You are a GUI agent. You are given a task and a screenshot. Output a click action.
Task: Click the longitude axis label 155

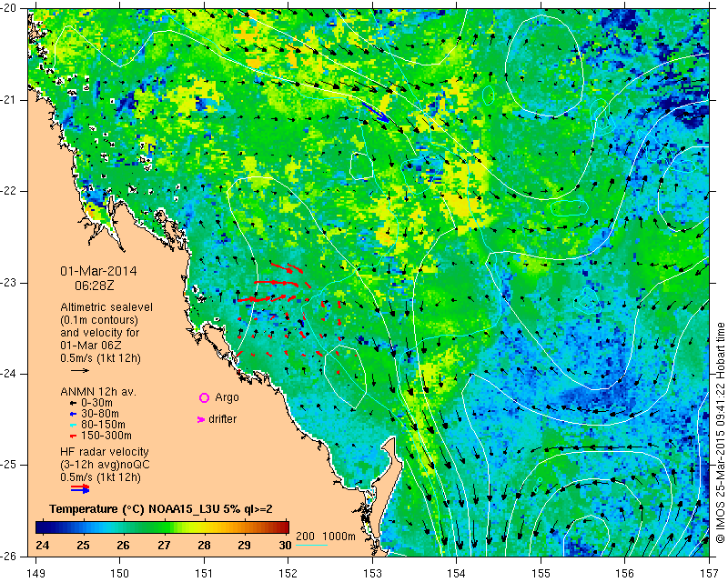[x=541, y=574]
